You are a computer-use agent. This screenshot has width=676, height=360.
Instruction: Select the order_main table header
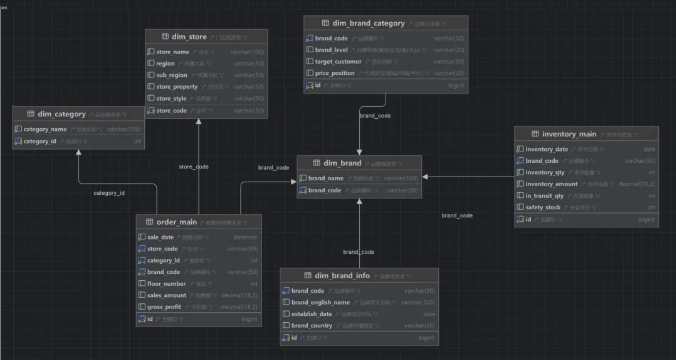tap(199, 222)
